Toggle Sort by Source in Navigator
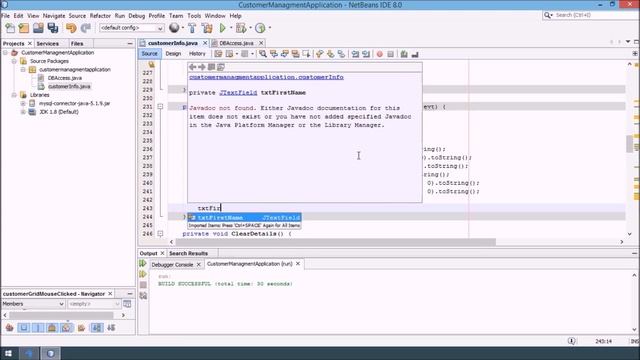 coord(111,327)
